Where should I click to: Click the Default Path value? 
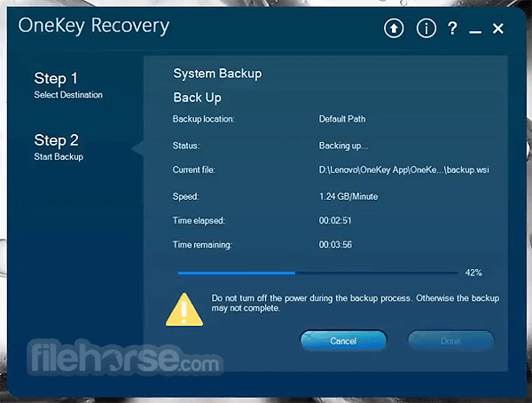(342, 119)
